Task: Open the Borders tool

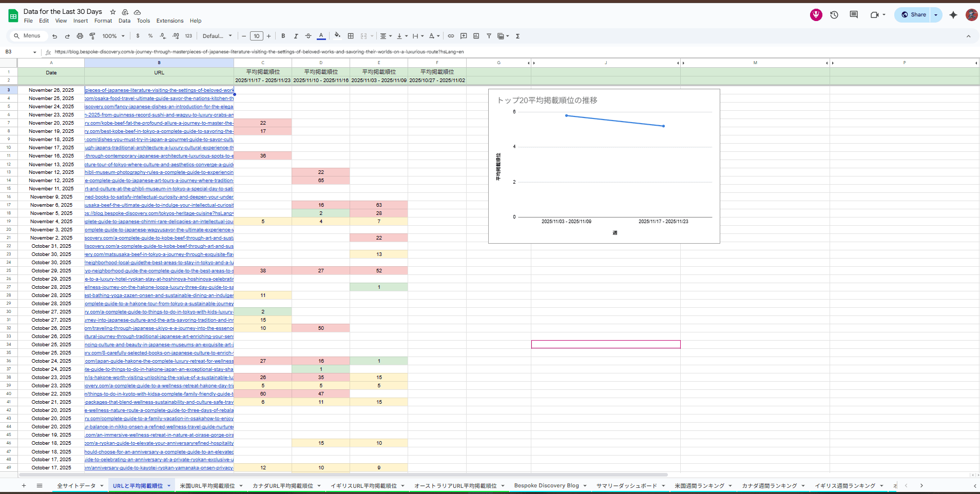Action: (x=351, y=36)
